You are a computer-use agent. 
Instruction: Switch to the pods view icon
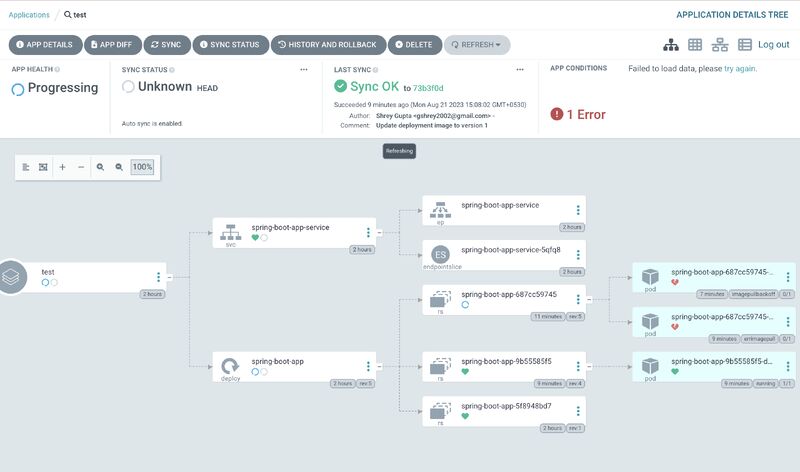(x=695, y=45)
